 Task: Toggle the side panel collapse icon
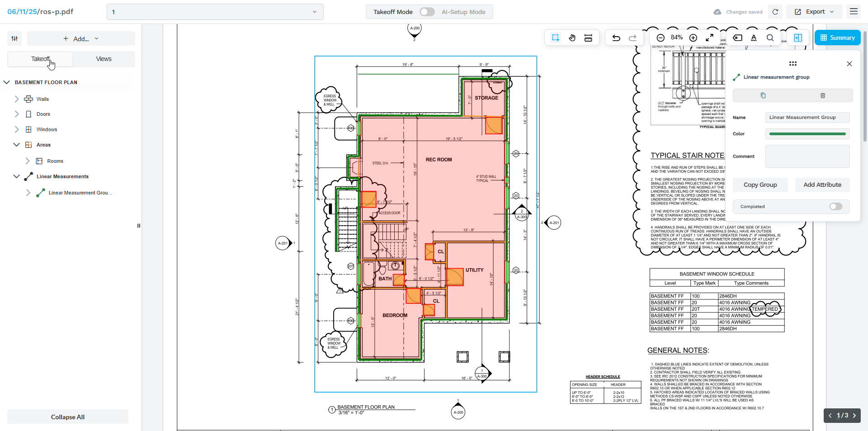click(x=798, y=38)
